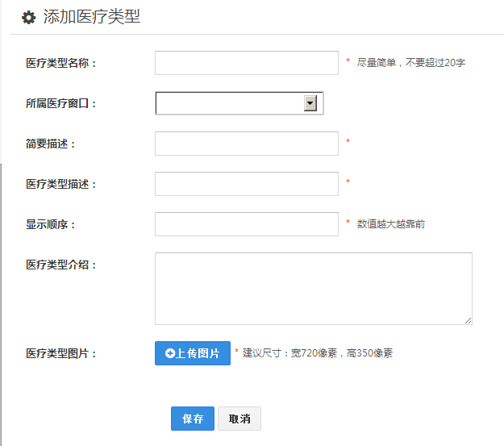The width and height of the screenshot is (504, 446).
Task: Select the 医疗类型描述 input field
Action: (x=246, y=184)
